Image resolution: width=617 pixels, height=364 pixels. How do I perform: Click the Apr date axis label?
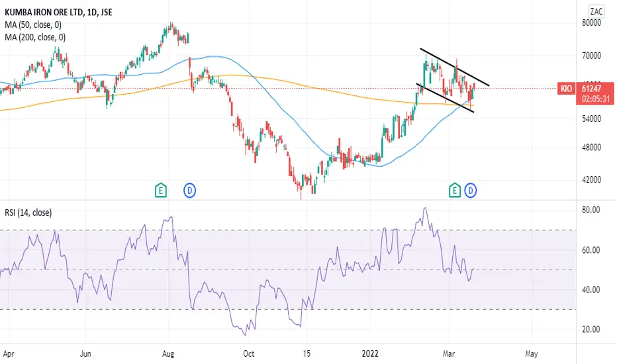8,354
